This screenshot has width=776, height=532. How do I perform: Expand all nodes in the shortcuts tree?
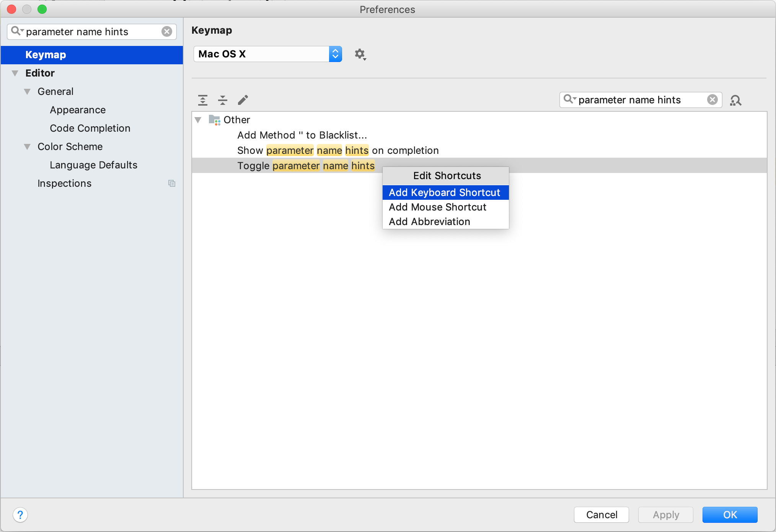[203, 100]
